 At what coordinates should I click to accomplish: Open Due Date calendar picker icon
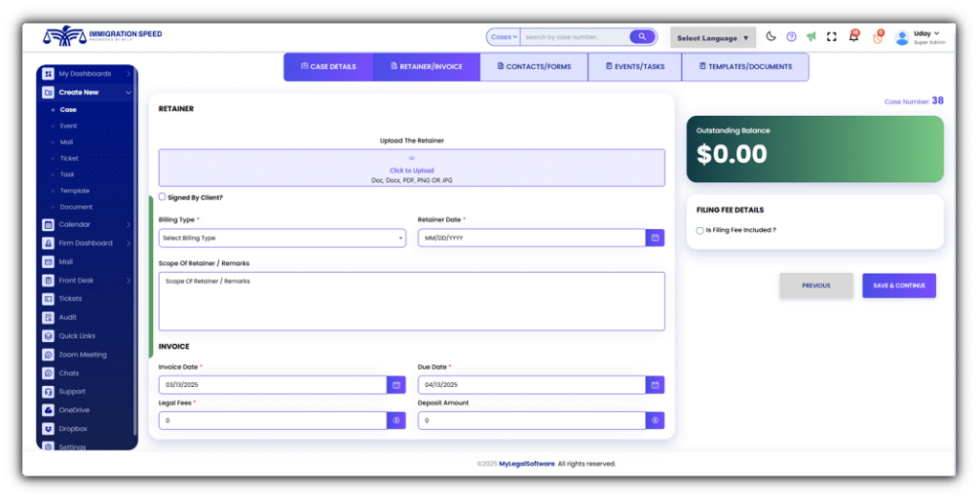[x=655, y=385]
